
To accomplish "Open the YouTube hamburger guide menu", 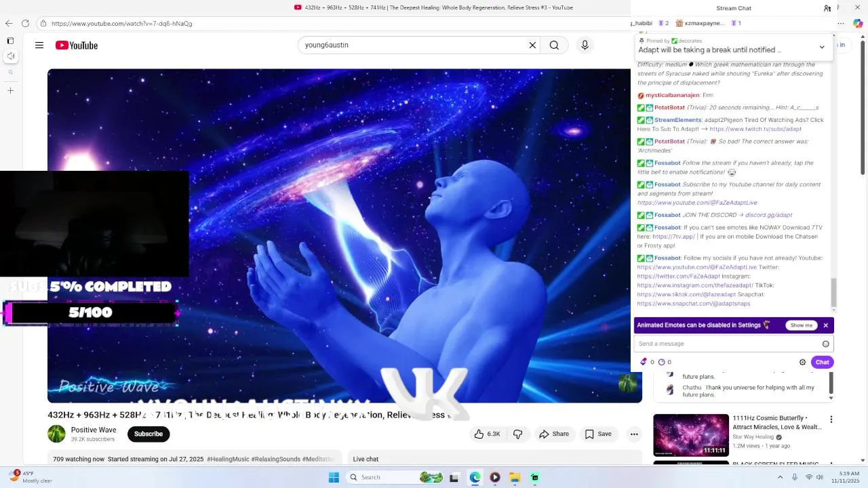I will coord(39,45).
